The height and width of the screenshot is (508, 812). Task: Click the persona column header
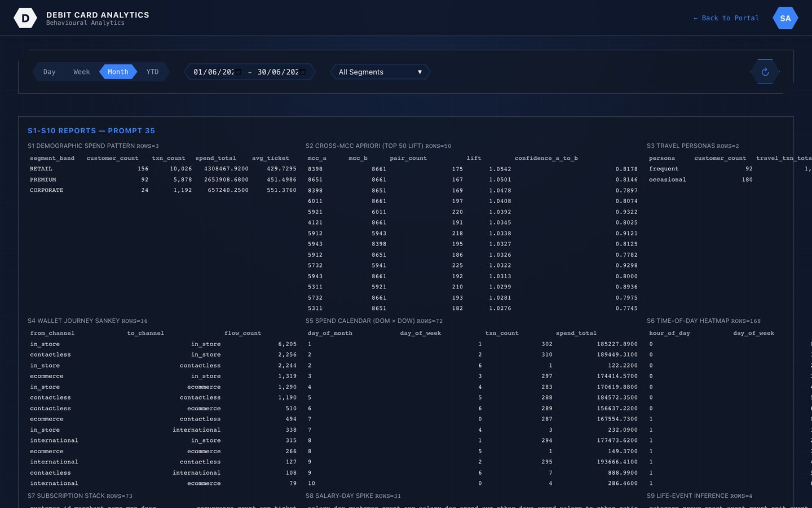tap(662, 158)
